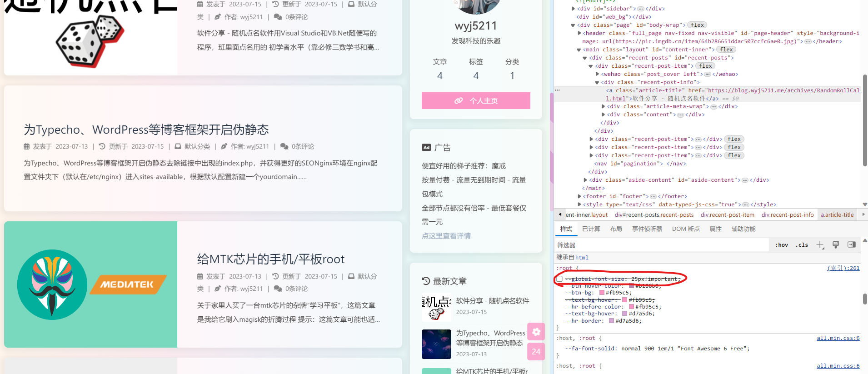
Task: Open the post 给MTK芯片的手机/平板root
Action: (x=271, y=259)
